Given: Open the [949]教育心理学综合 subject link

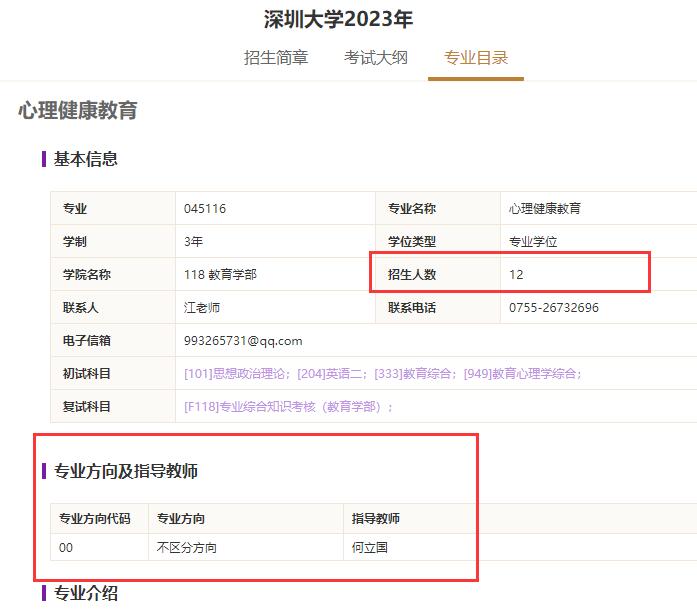Looking at the screenshot, I should pyautogui.click(x=520, y=373).
